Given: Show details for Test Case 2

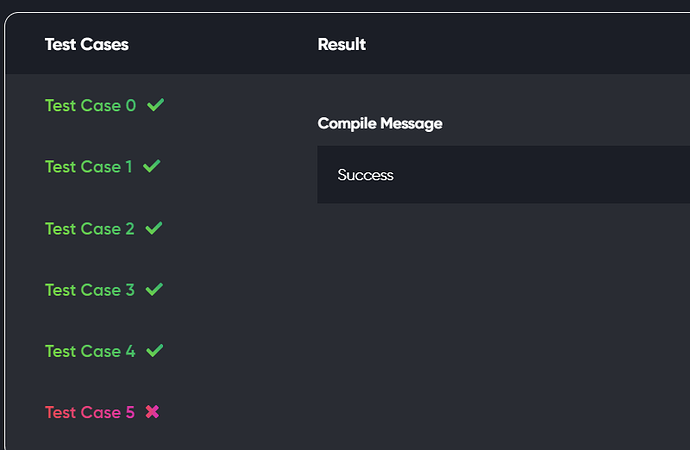Looking at the screenshot, I should pyautogui.click(x=90, y=229).
